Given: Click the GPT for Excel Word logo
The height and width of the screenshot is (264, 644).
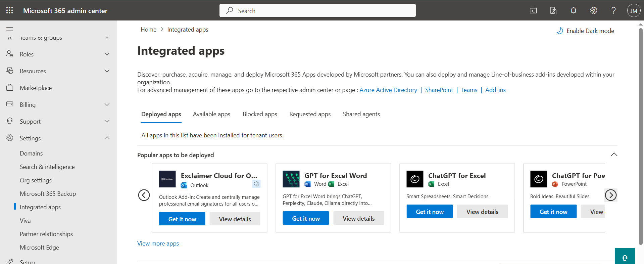Looking at the screenshot, I should pyautogui.click(x=291, y=179).
